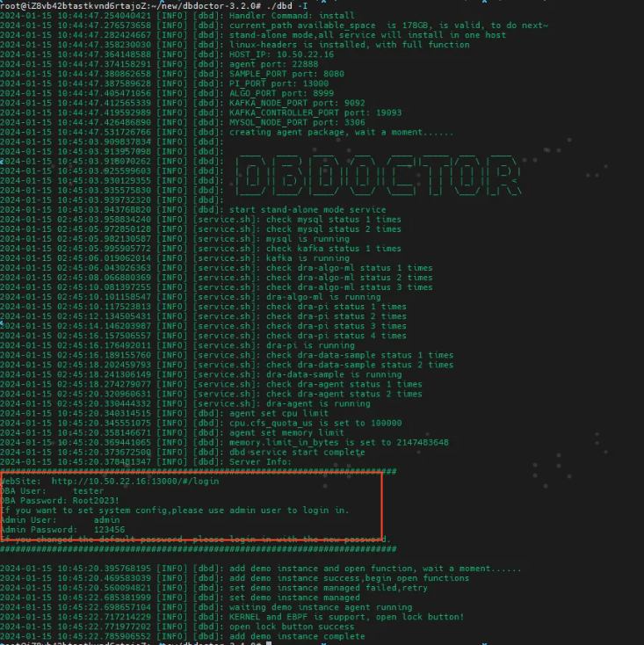Click 'Admin Password: 123456' line

pyautogui.click(x=63, y=530)
